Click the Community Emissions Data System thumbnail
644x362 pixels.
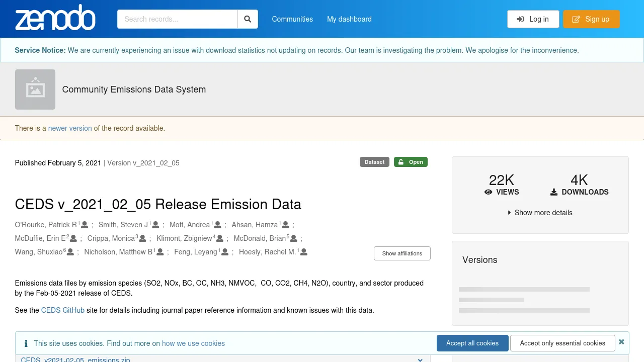pos(35,89)
